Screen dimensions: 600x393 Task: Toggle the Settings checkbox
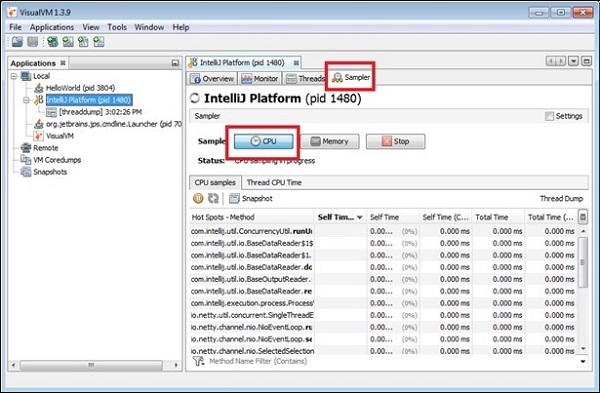tap(549, 116)
